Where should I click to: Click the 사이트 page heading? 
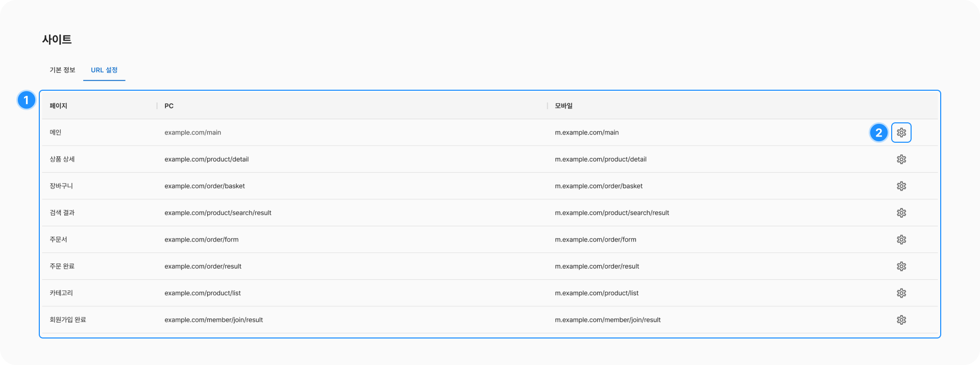point(57,39)
